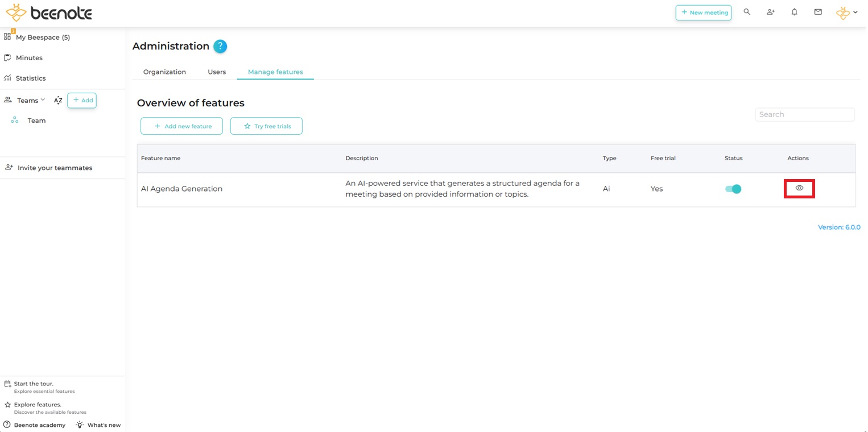Click the Try free trials button

(x=266, y=126)
